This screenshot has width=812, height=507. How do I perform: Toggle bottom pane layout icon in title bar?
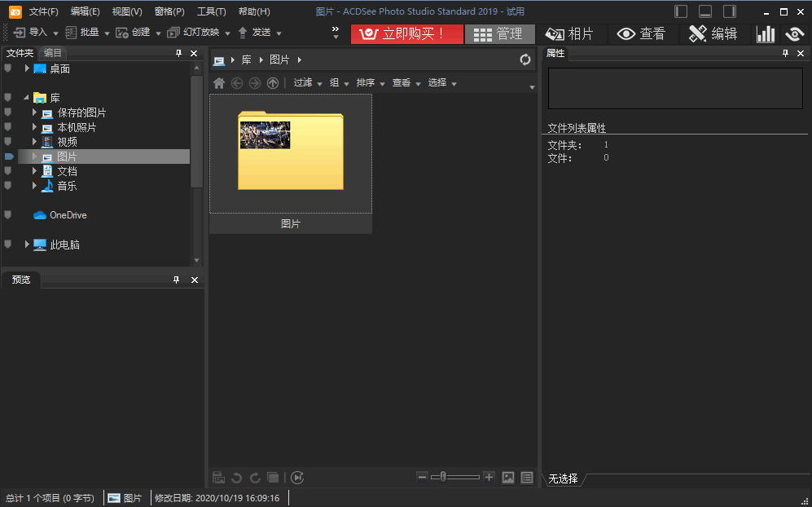coord(705,11)
